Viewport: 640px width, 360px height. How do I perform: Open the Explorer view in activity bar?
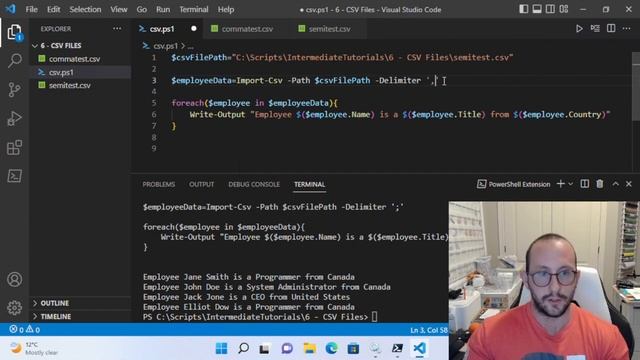14,32
